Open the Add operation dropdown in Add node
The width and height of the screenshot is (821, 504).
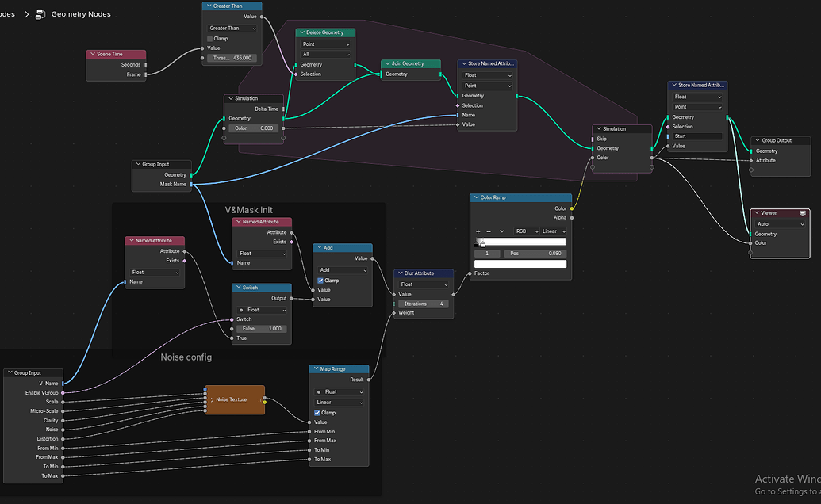pyautogui.click(x=343, y=270)
